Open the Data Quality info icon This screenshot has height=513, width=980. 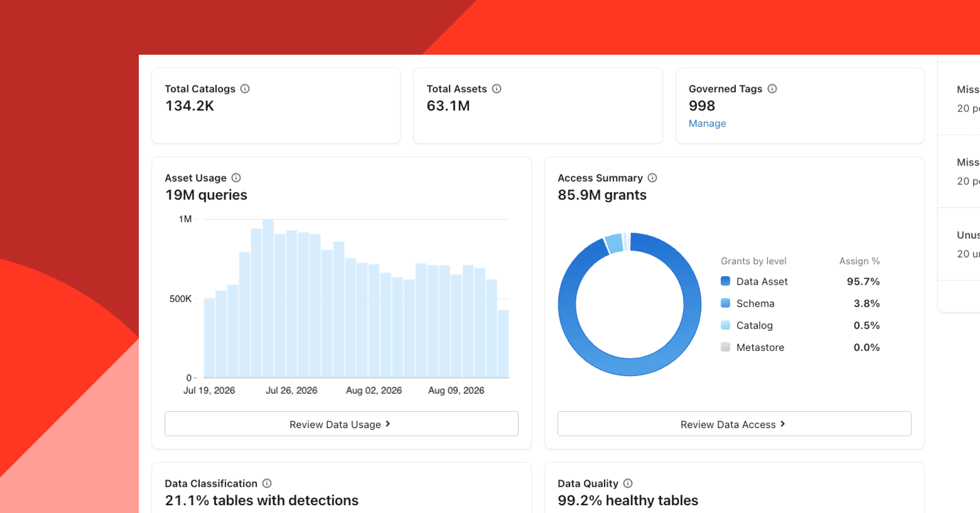pos(628,483)
